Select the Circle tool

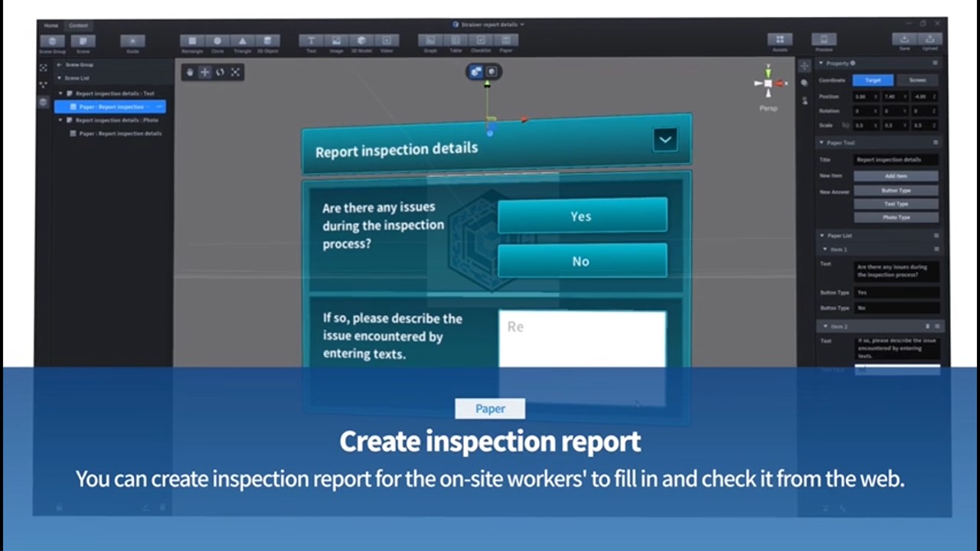pyautogui.click(x=217, y=41)
